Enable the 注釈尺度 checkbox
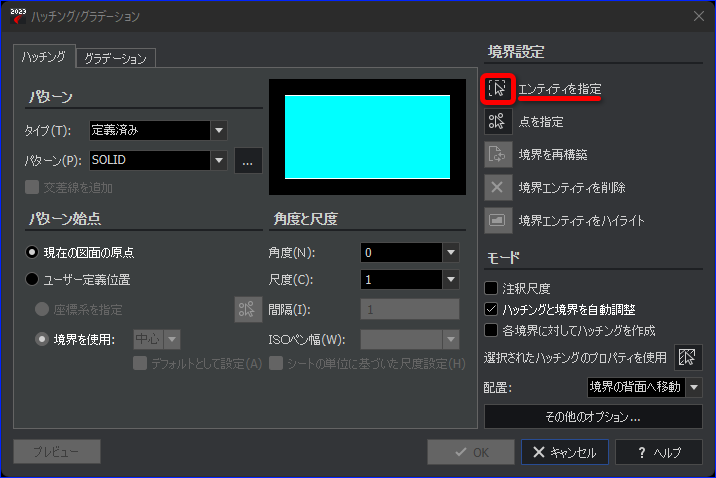Image resolution: width=716 pixels, height=478 pixels. (491, 288)
